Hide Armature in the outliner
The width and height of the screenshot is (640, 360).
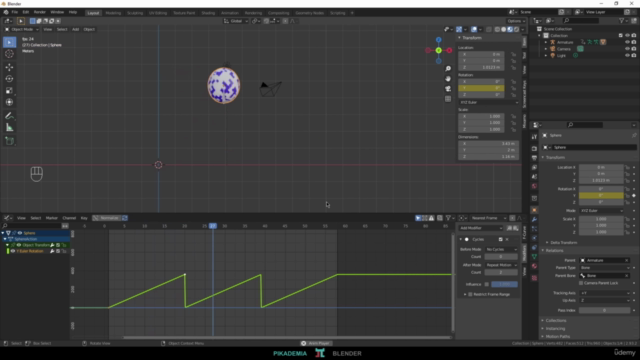click(627, 42)
